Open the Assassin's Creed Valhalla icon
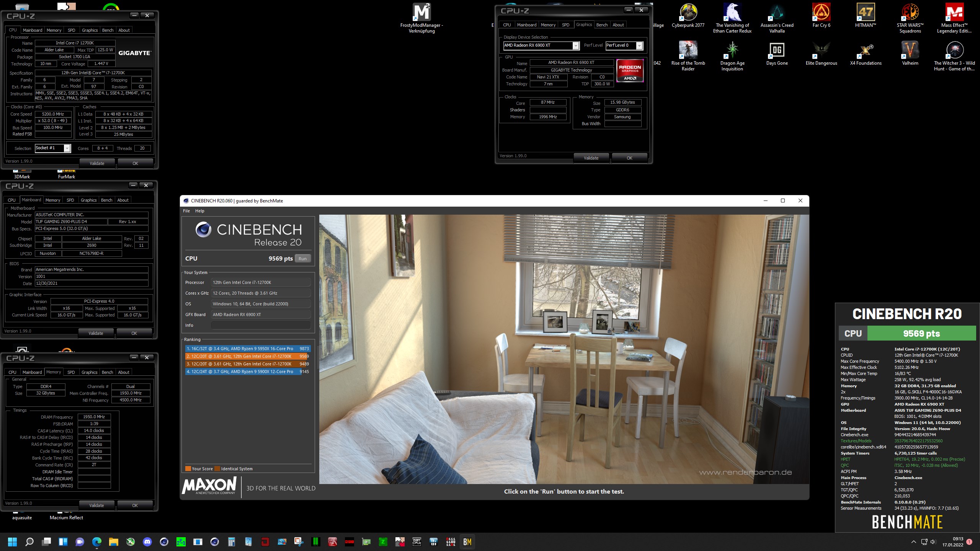The width and height of the screenshot is (980, 551). 777,18
